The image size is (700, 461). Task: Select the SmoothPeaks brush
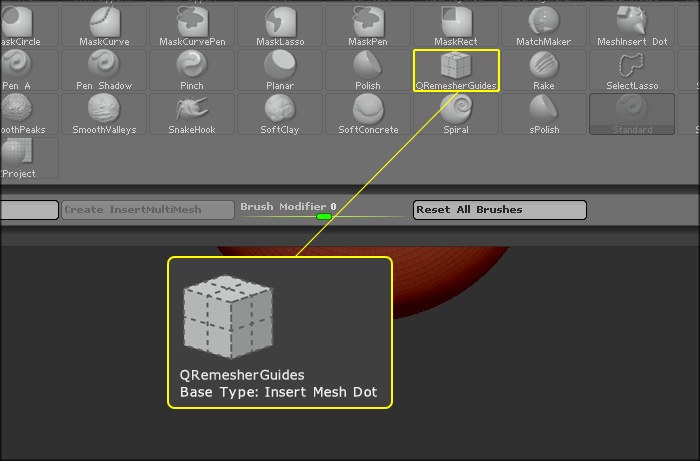27,114
